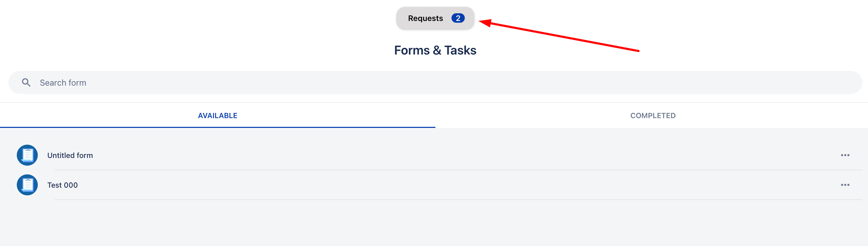868x246 pixels.
Task: Focus the Search form input field
Action: pyautogui.click(x=420, y=83)
